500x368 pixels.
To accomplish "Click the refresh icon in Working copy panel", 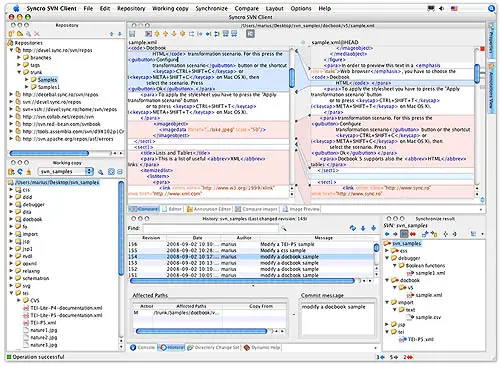I will point(20,172).
